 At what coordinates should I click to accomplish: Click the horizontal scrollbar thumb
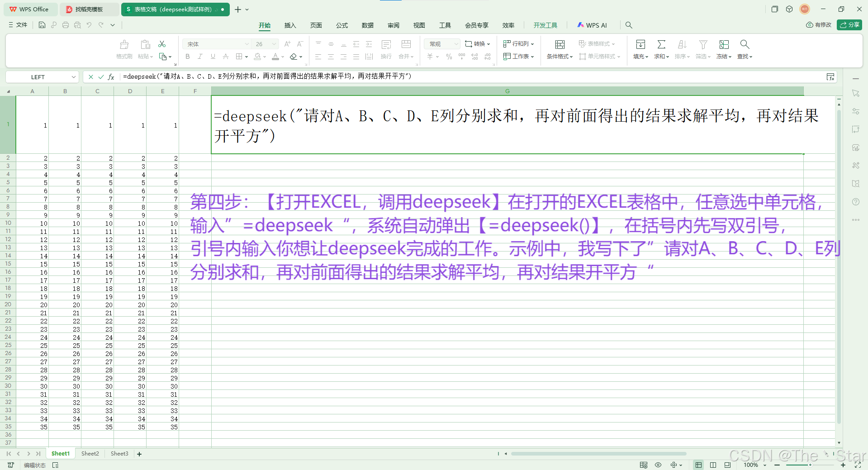[x=598, y=454]
